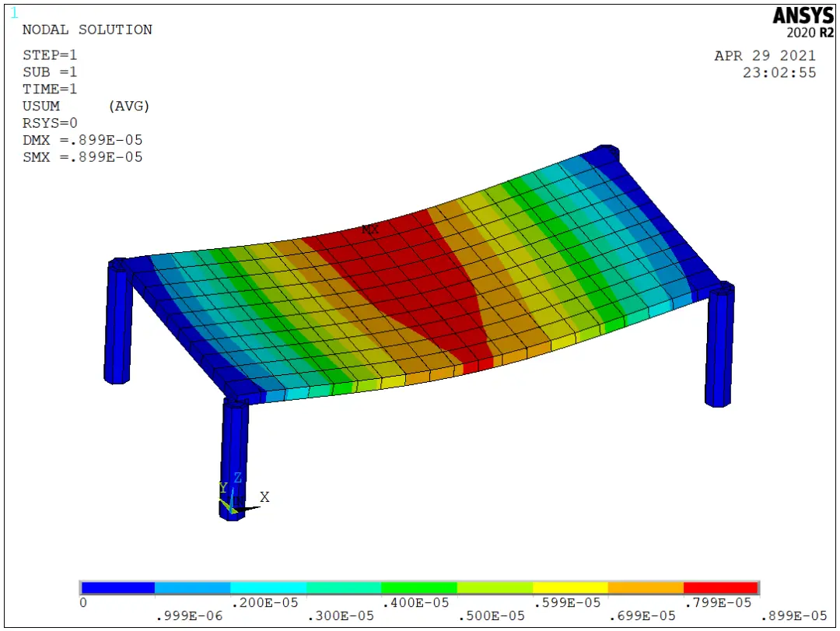The height and width of the screenshot is (631, 840).
Task: Click the cyan legend color band
Action: pyautogui.click(x=268, y=588)
